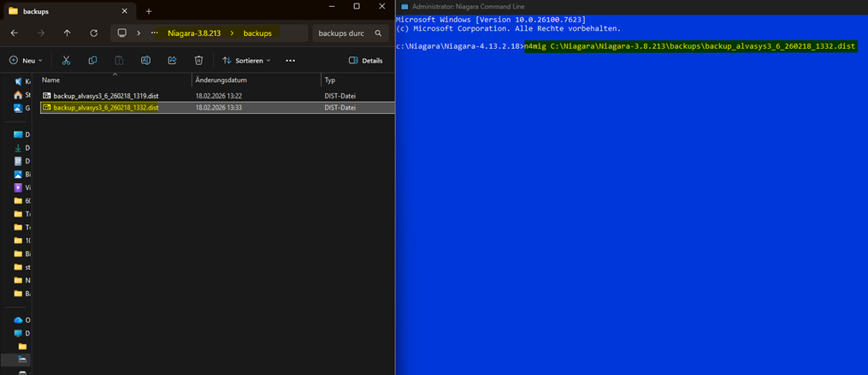Screen dimensions: 868x375
Task: Open Desktop in navigation pane
Action: (x=18, y=134)
